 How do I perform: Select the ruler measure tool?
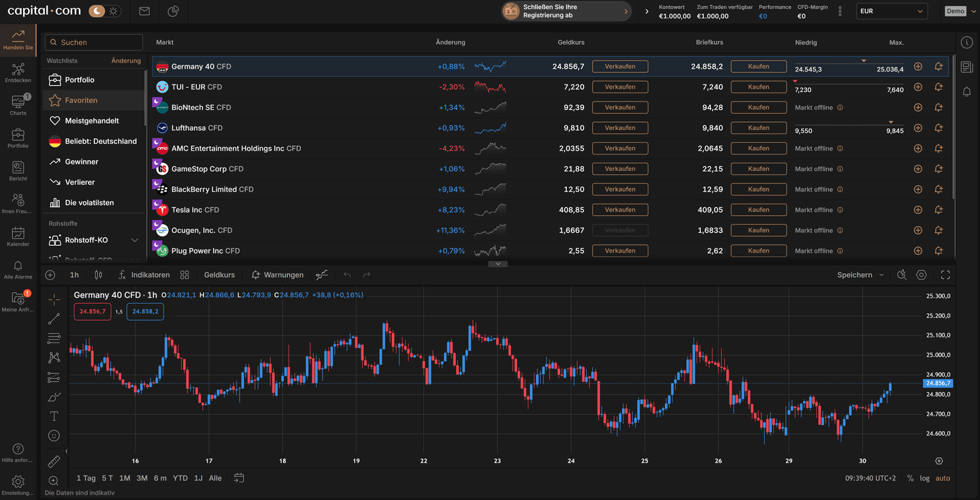(x=54, y=462)
